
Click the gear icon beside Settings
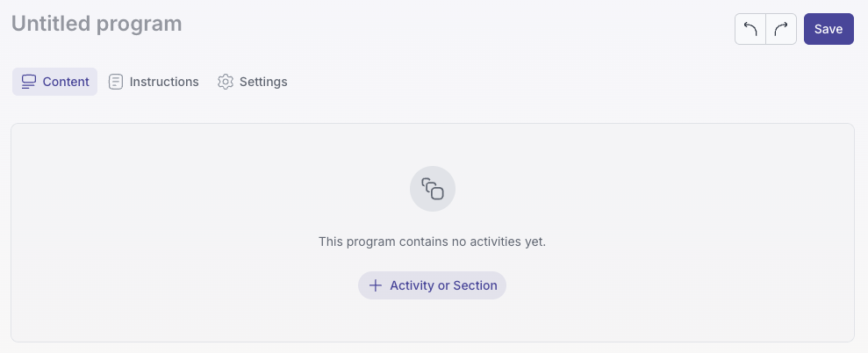pyautogui.click(x=226, y=82)
